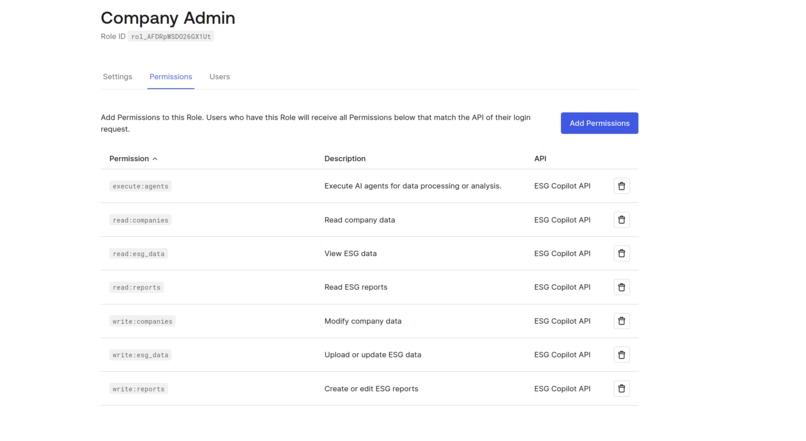This screenshot has height=441, width=806.
Task: Open the Settings tab
Action: (117, 77)
